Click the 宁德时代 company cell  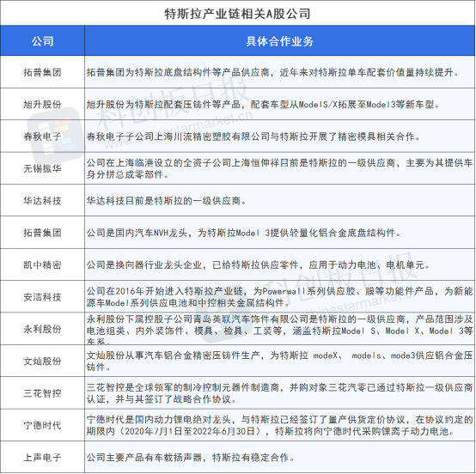coord(42,425)
